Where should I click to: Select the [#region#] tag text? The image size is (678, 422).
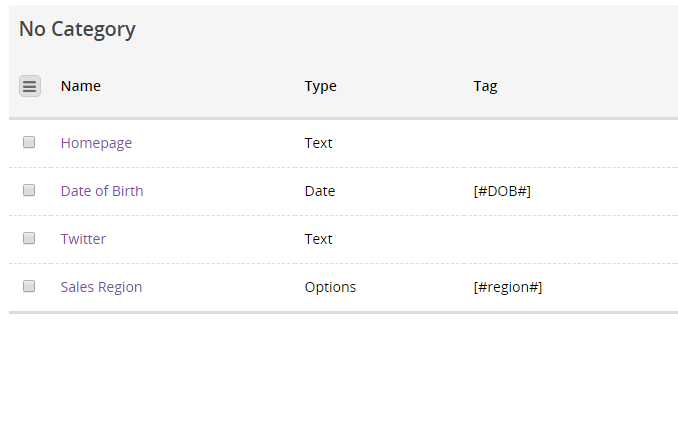(508, 287)
